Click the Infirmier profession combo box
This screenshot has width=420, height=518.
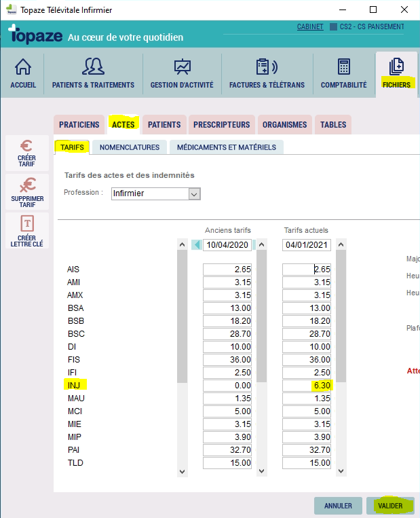(156, 194)
